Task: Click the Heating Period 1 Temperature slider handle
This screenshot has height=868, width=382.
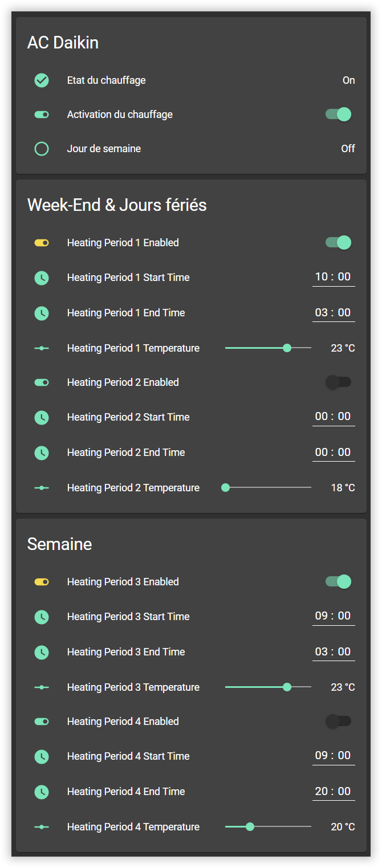Action: coord(287,348)
